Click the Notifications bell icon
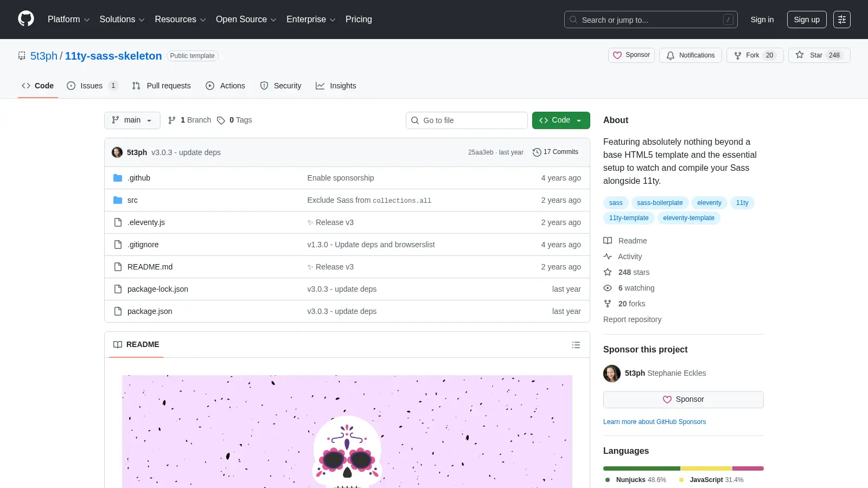This screenshot has height=488, width=868. tap(671, 55)
